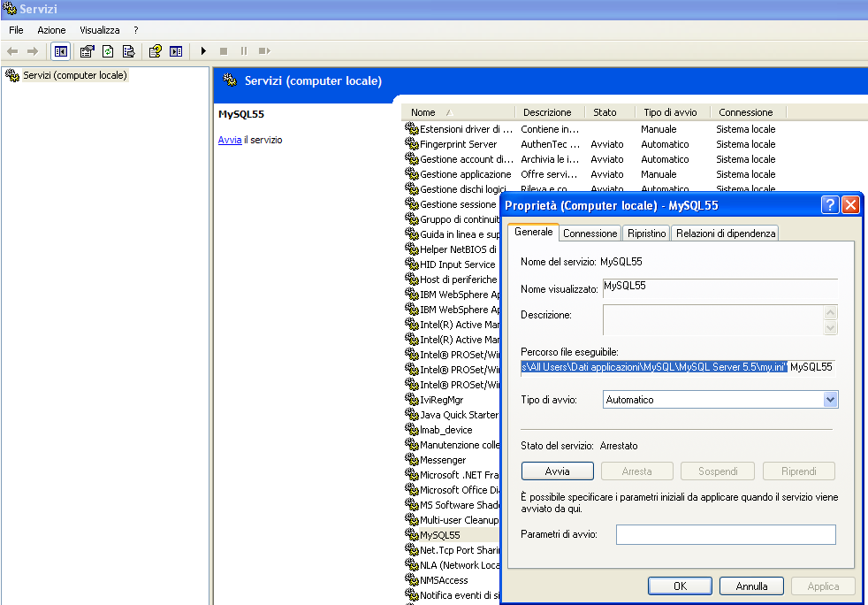Click the Avvia il servizio link
868x605 pixels.
pos(230,140)
